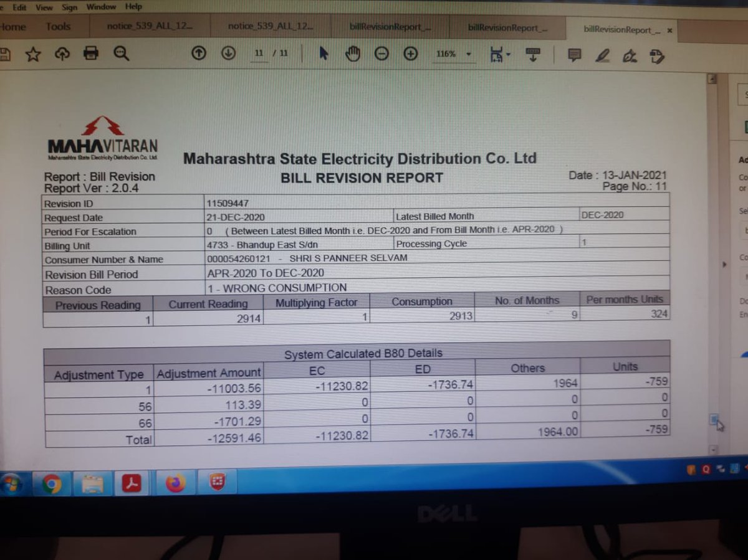Open the Help menu
This screenshot has height=560, width=748.
tap(133, 7)
